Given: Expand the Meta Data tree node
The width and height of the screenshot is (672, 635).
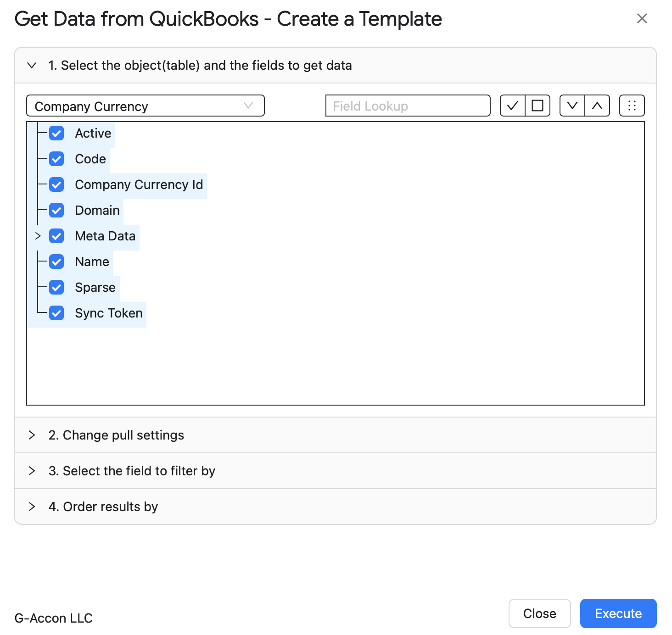Looking at the screenshot, I should [38, 236].
